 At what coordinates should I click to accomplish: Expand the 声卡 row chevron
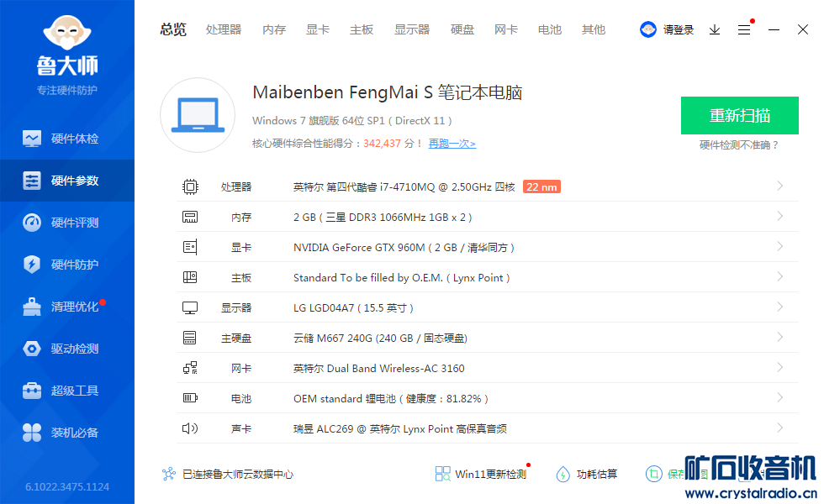click(780, 428)
